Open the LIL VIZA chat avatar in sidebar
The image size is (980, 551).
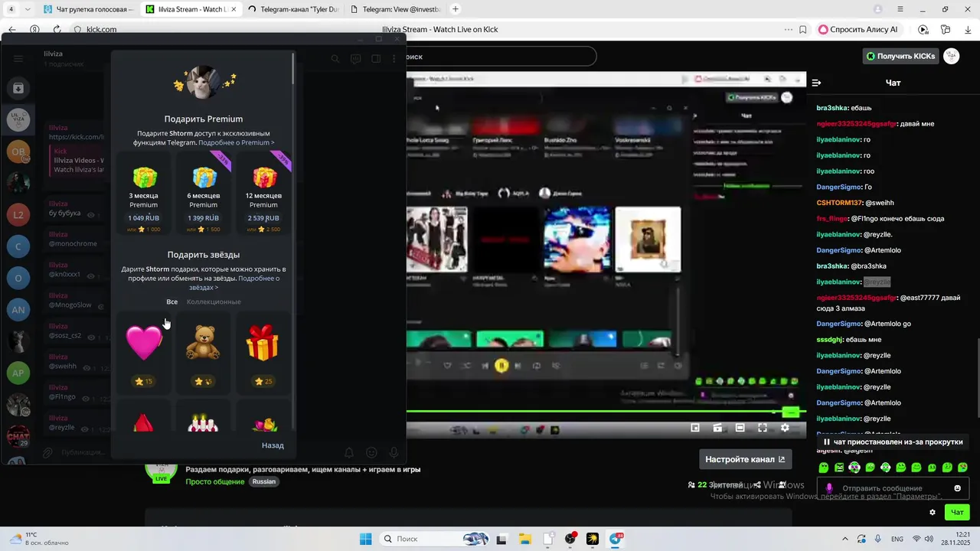coord(18,119)
